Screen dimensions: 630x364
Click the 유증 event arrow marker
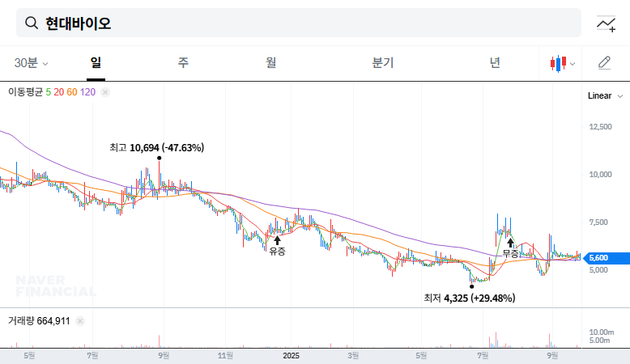pyautogui.click(x=277, y=240)
